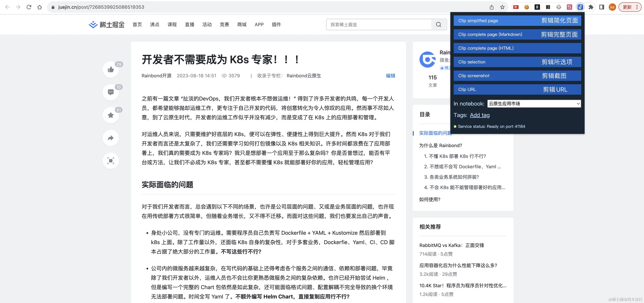Viewport: 644px width, 303px height.
Task: Jump to 实际面临的问题 in table of contents
Action: (x=435, y=133)
